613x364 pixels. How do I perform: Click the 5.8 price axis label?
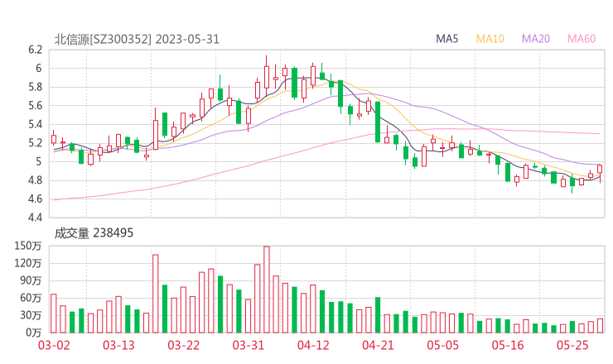click(x=35, y=87)
